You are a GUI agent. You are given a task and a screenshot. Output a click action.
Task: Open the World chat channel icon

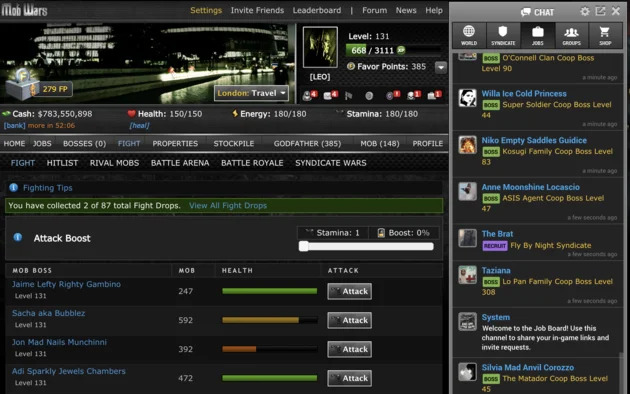[x=469, y=35]
